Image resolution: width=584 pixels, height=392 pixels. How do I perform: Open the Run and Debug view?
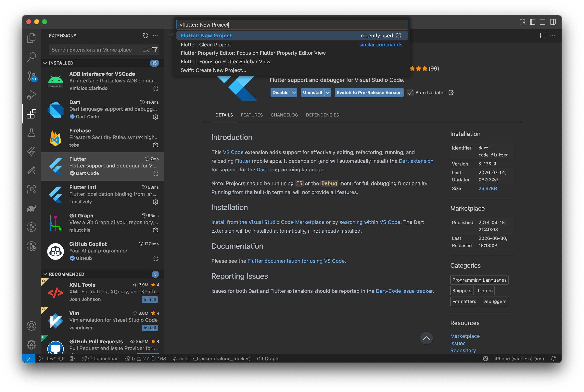(x=32, y=95)
